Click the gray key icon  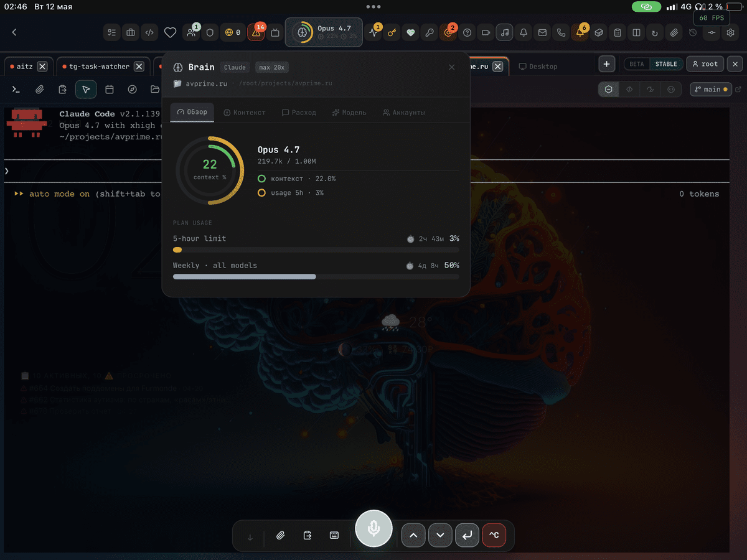[430, 32]
